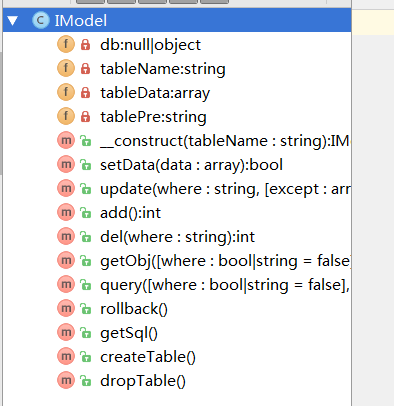Select the IModel class row
Screen dimensions: 394x406
click(x=177, y=21)
